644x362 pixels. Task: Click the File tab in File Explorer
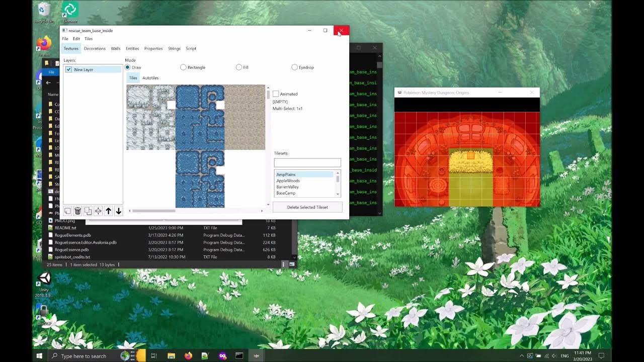51,72
